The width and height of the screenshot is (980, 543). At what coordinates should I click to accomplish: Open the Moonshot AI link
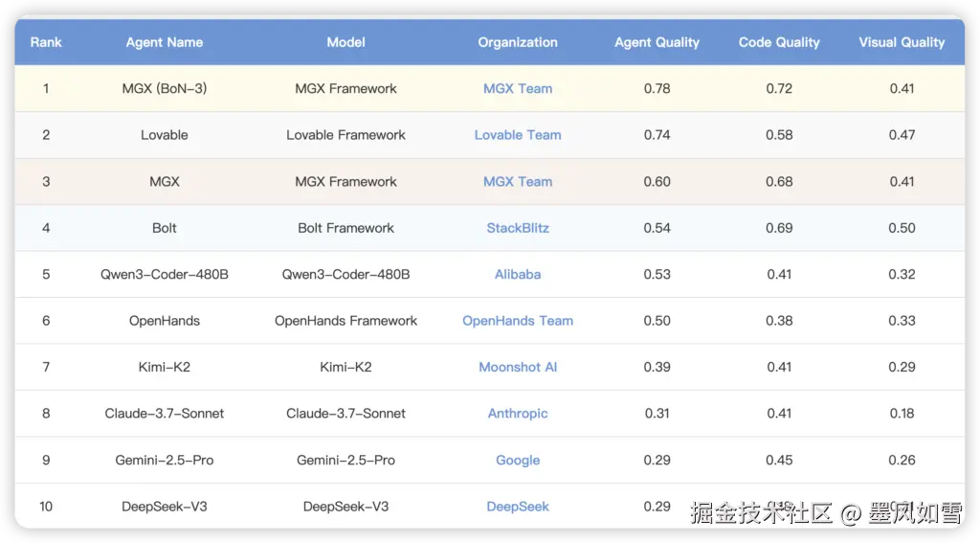518,367
